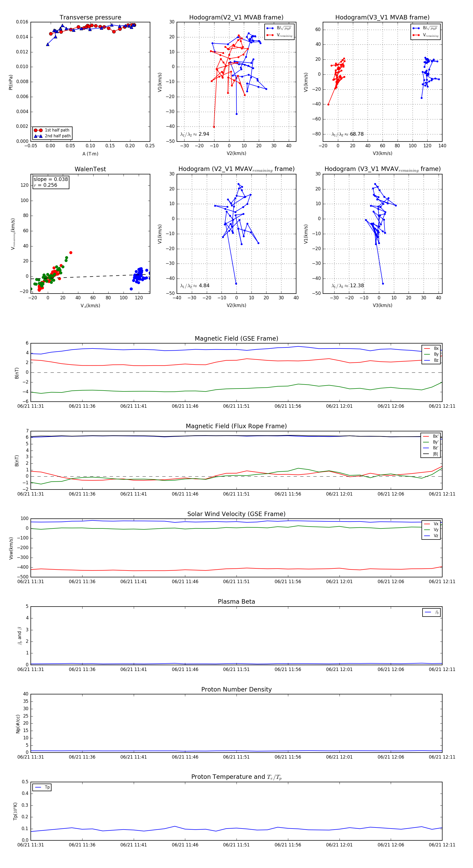This screenshot has height=868, width=473.
Task: Click the 'Hodogram (V3_V1 MVAV remaining frame)' title
Action: tap(382, 169)
